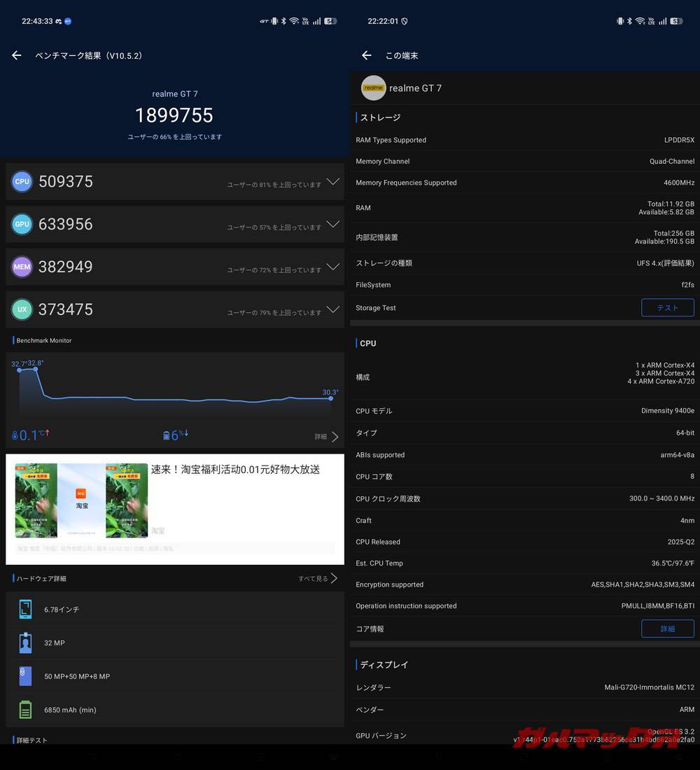Tap the temperature graph 30.3° endpoint
The image size is (700, 770).
point(330,398)
